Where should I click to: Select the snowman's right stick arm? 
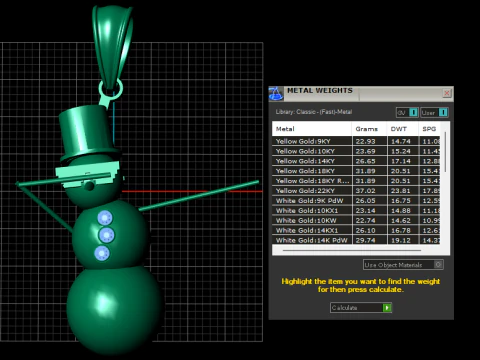click(x=198, y=196)
